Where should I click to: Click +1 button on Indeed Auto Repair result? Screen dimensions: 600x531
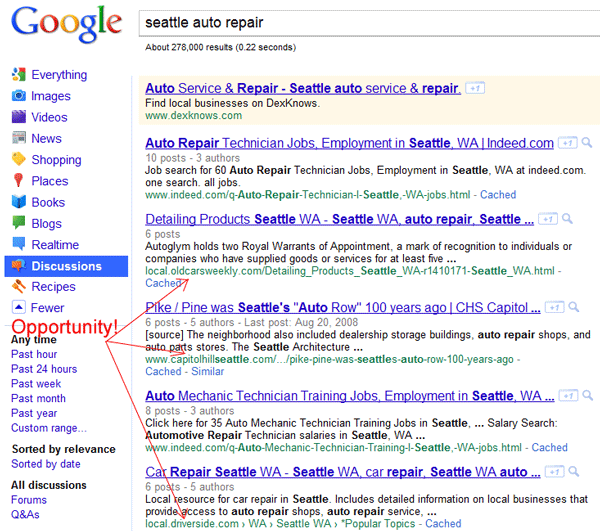(568, 143)
